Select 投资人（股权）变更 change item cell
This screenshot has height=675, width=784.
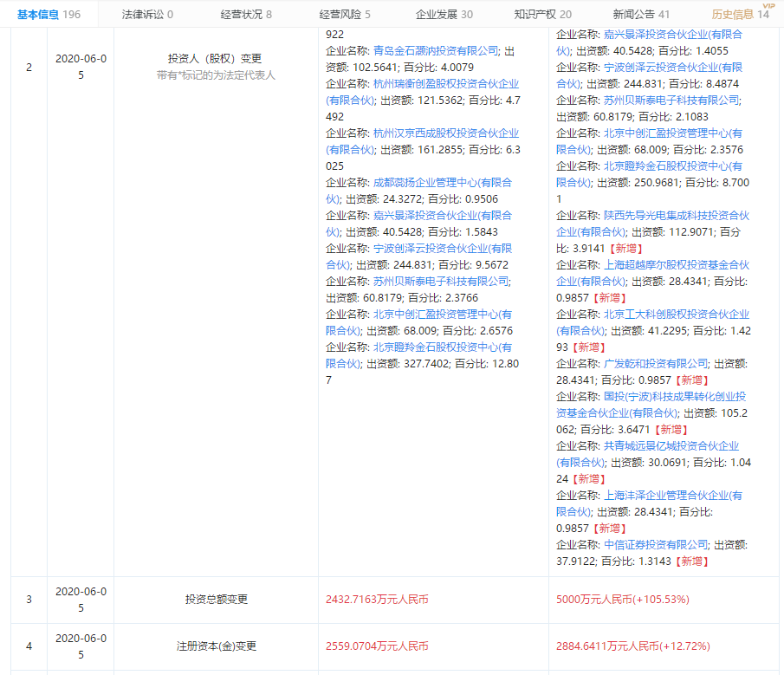pos(215,59)
